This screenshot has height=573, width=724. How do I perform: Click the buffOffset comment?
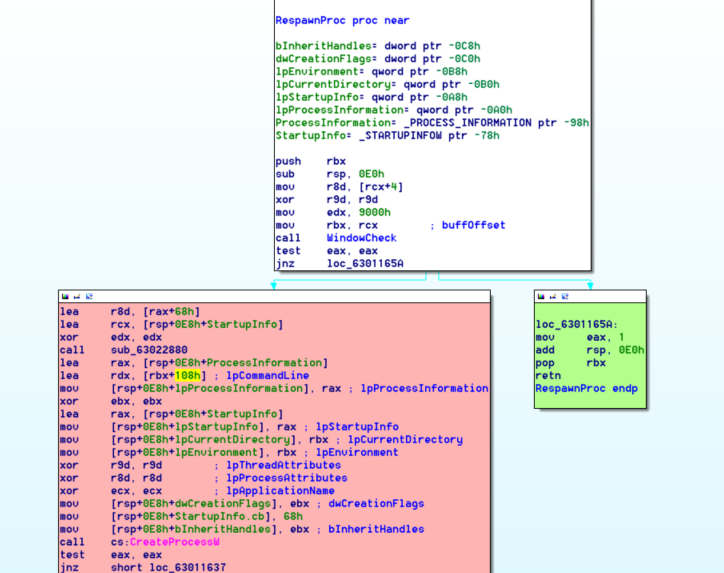pos(473,225)
